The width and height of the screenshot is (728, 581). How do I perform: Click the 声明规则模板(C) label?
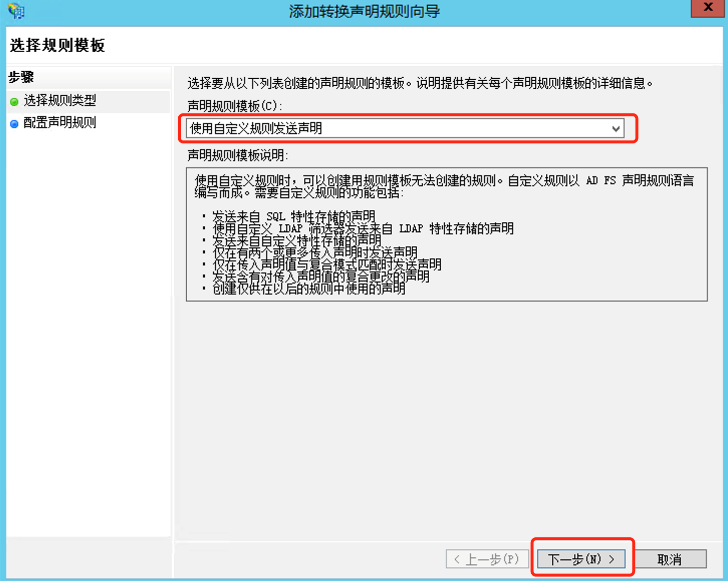tap(234, 106)
